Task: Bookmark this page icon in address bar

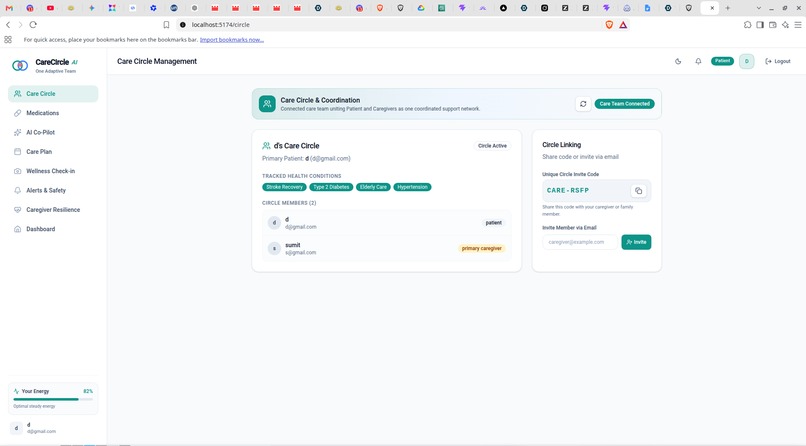Action: click(x=166, y=25)
